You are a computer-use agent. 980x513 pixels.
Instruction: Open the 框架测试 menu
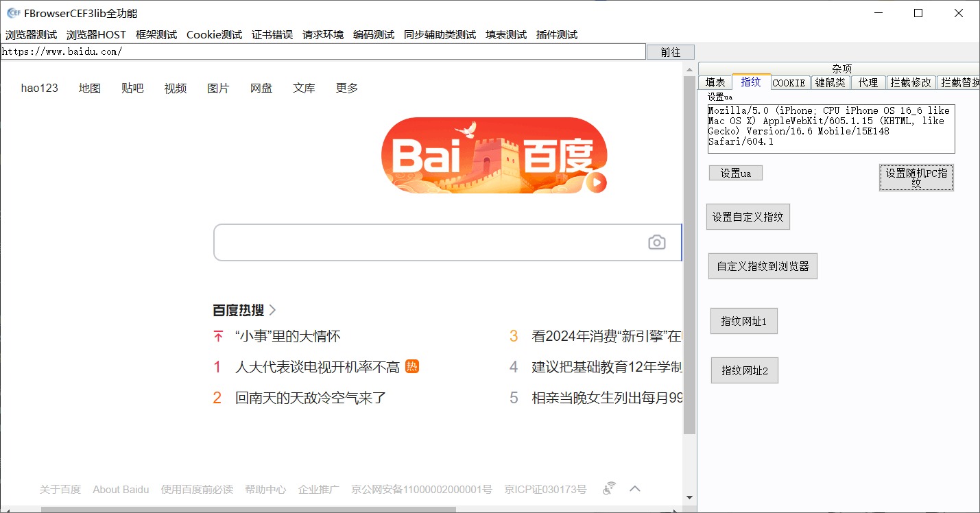156,35
